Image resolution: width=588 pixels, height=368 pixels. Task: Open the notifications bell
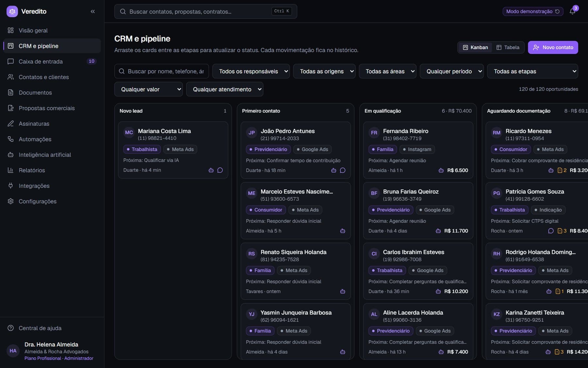(572, 11)
